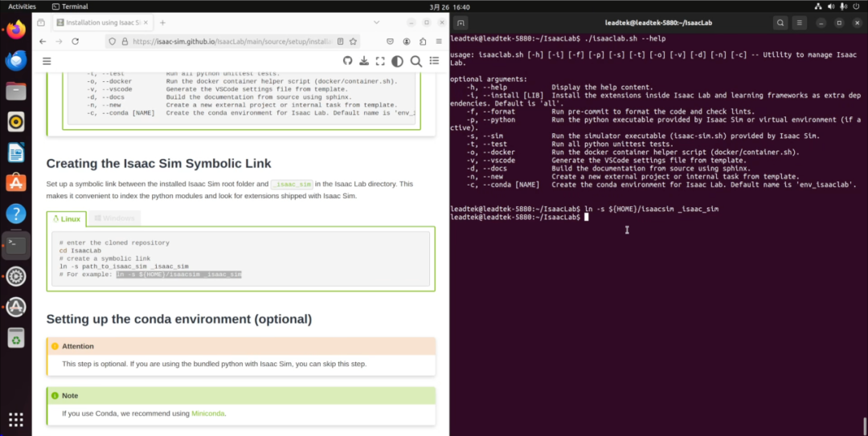Click the Firefox address bar URL
Screen dimensions: 868x436
[x=232, y=42]
